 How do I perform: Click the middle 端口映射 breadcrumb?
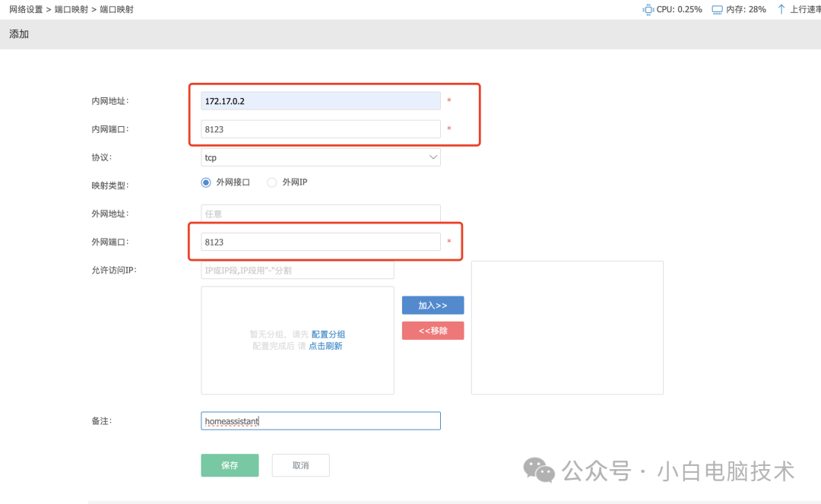(x=71, y=9)
